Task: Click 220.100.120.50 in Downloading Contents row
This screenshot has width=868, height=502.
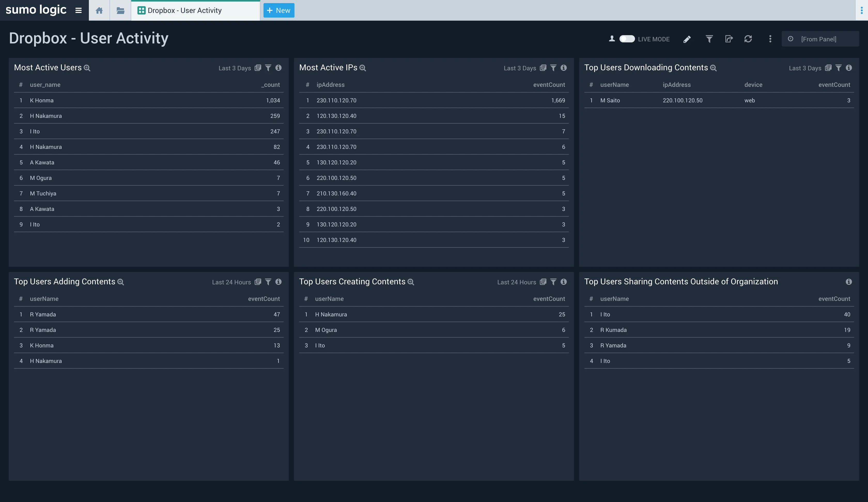Action: pos(682,100)
